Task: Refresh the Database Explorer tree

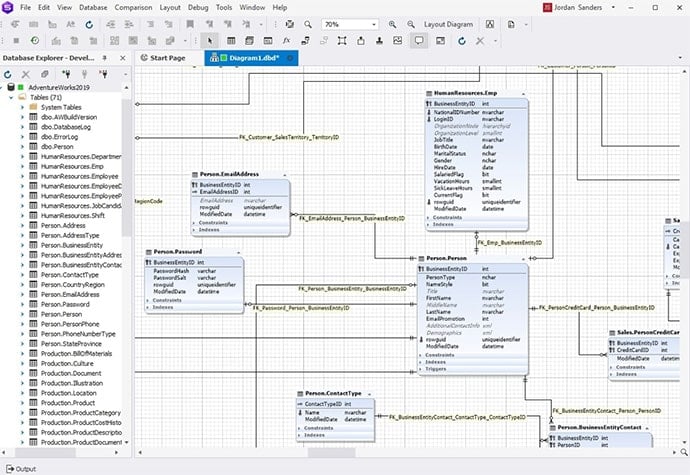Action: pyautogui.click(x=7, y=74)
